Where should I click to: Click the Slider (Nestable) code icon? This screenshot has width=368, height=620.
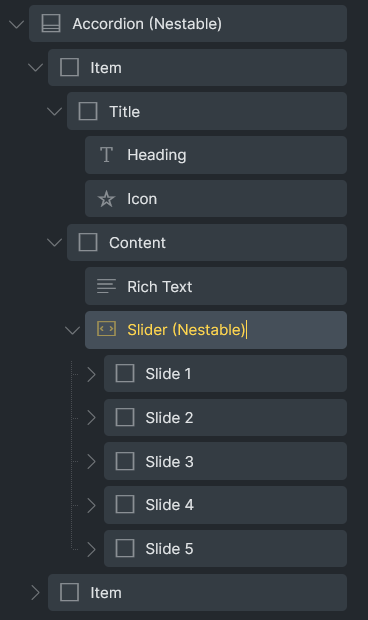coord(106,329)
